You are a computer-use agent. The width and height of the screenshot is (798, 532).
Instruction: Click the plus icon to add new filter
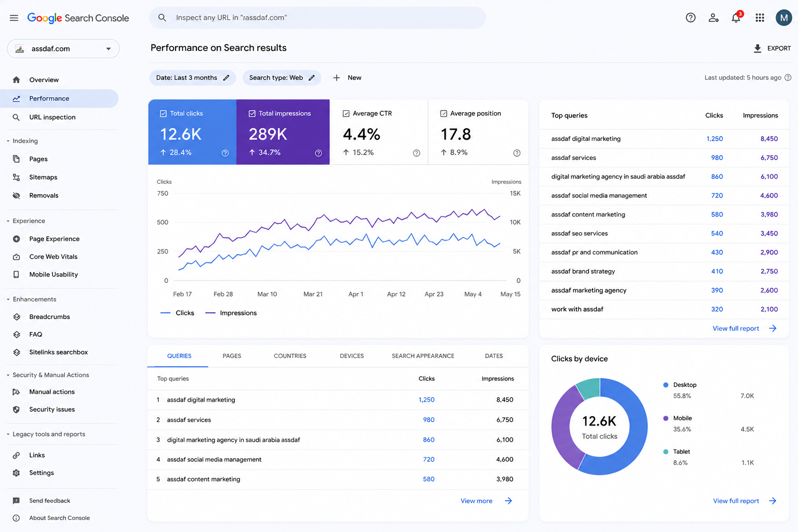[337, 78]
